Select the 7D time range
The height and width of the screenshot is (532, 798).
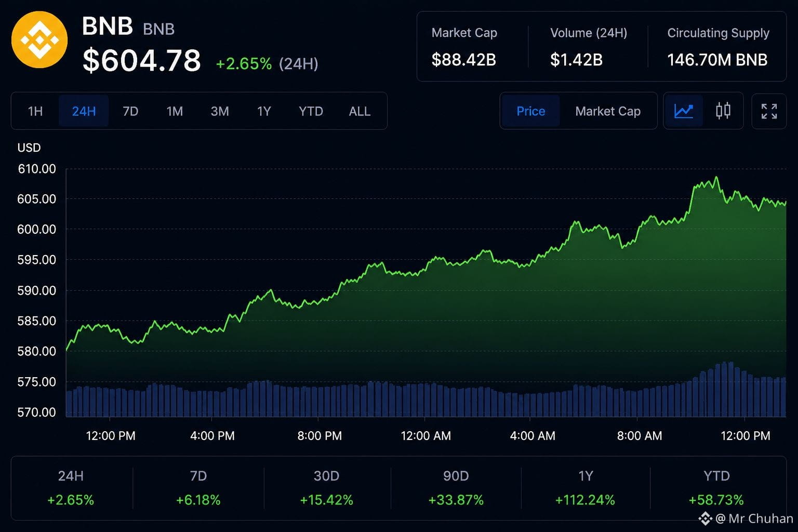pyautogui.click(x=130, y=111)
